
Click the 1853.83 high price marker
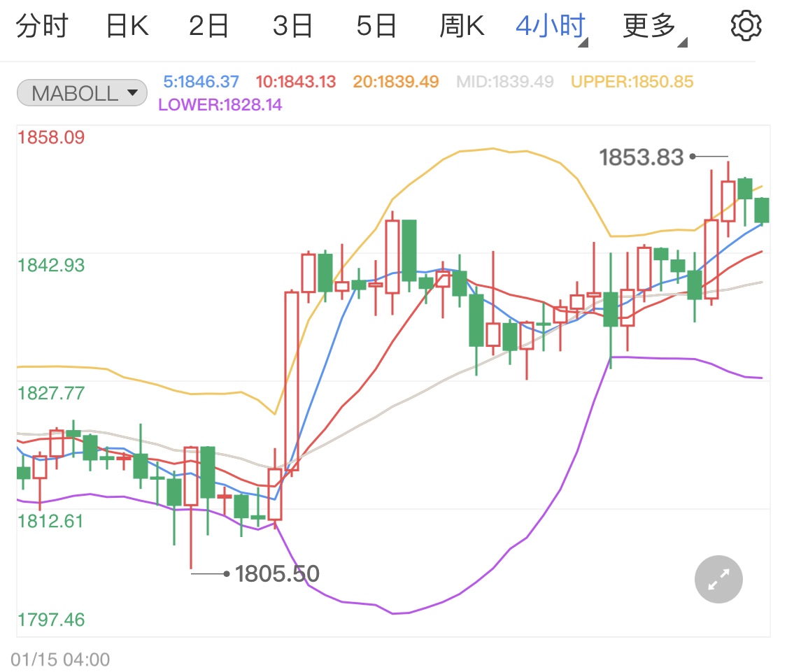641,157
